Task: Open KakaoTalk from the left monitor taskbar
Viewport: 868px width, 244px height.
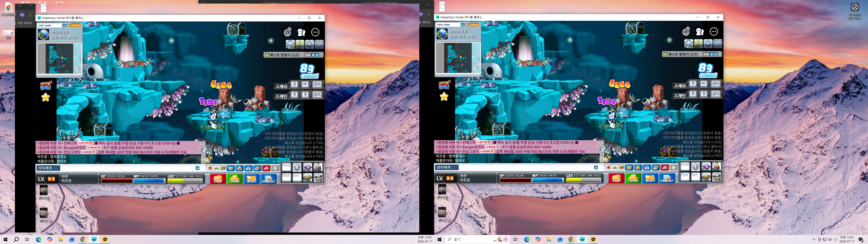Action: [x=105, y=239]
